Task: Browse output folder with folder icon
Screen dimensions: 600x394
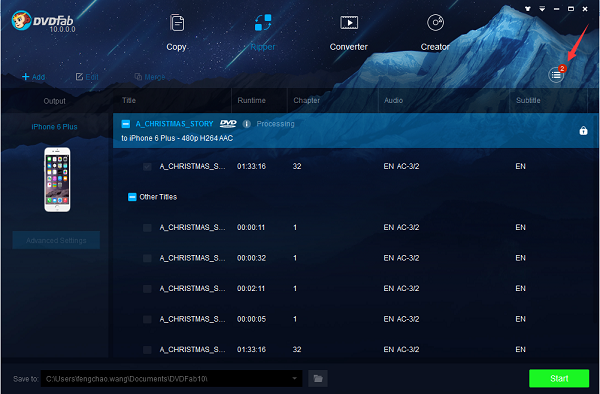Action: 318,378
